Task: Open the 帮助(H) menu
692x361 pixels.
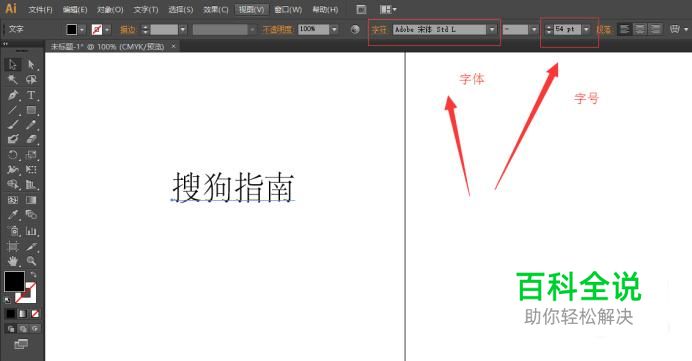Action: pos(325,9)
